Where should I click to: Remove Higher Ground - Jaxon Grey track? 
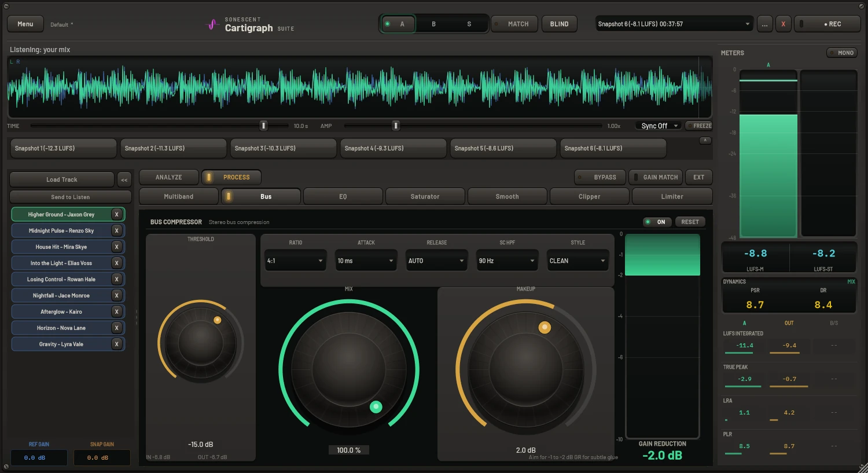click(x=117, y=214)
